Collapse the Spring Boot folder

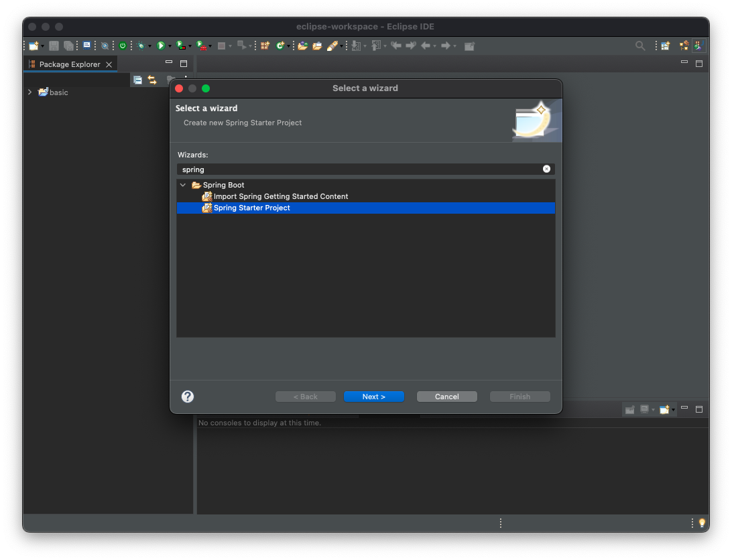point(183,185)
